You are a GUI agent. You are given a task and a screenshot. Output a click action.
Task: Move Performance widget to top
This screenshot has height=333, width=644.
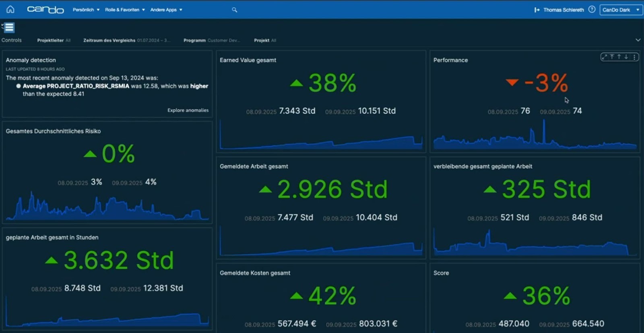tap(612, 57)
